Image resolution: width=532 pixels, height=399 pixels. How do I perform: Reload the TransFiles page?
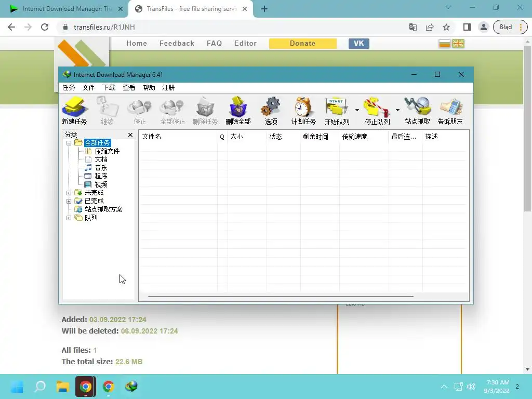(45, 27)
